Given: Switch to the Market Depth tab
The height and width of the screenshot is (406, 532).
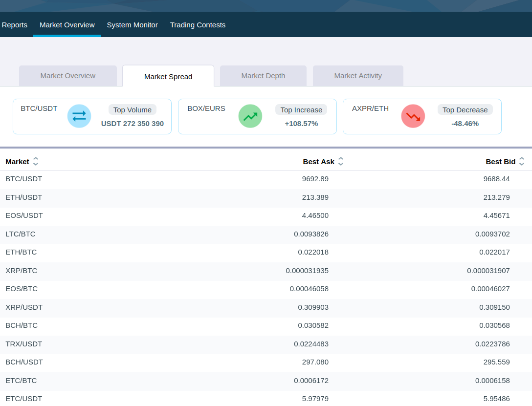Looking at the screenshot, I should click(x=263, y=76).
